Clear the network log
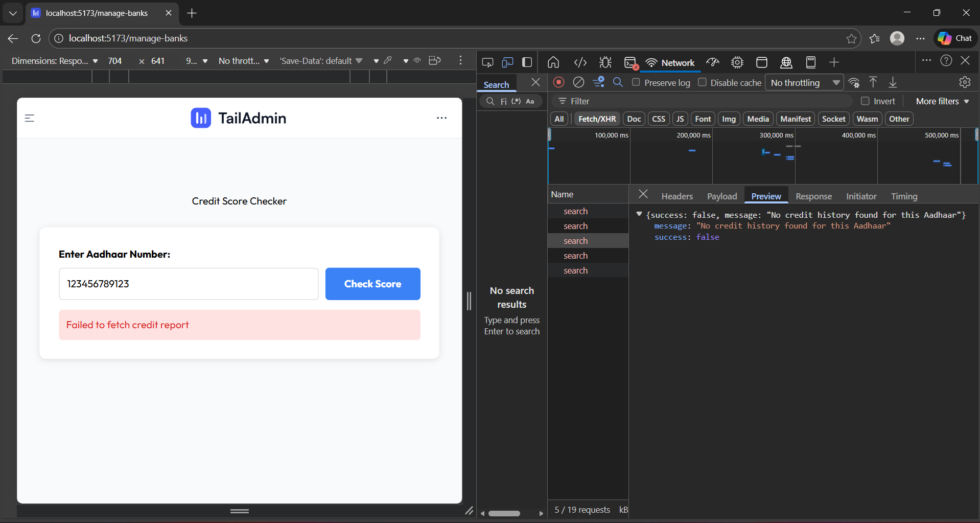This screenshot has width=980, height=523. click(578, 82)
